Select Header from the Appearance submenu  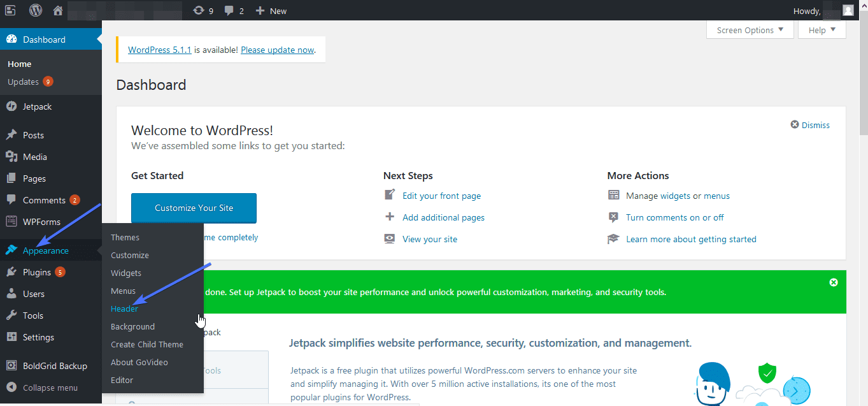click(124, 308)
